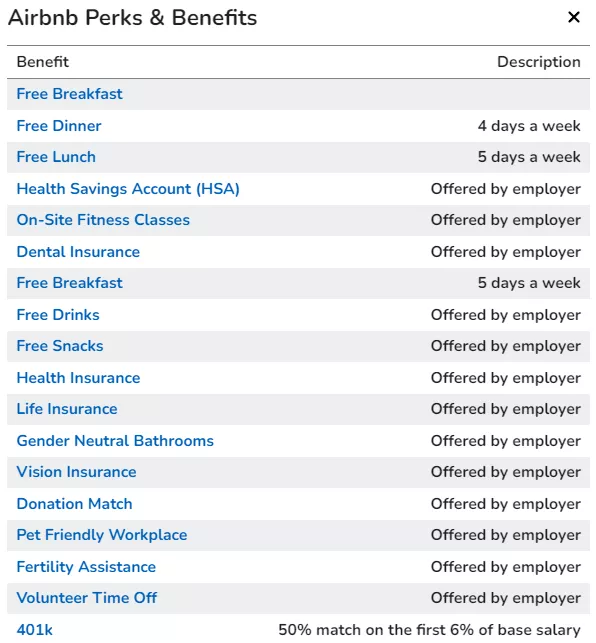The height and width of the screenshot is (643, 596).
Task: Open the 401k benefit link
Action: coord(34,630)
